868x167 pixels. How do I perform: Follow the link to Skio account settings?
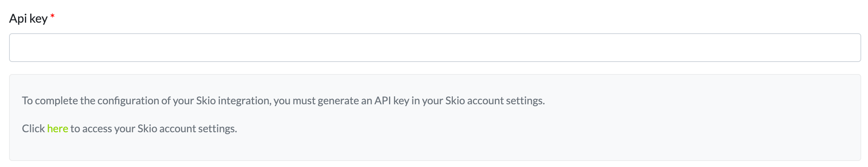[x=57, y=129]
